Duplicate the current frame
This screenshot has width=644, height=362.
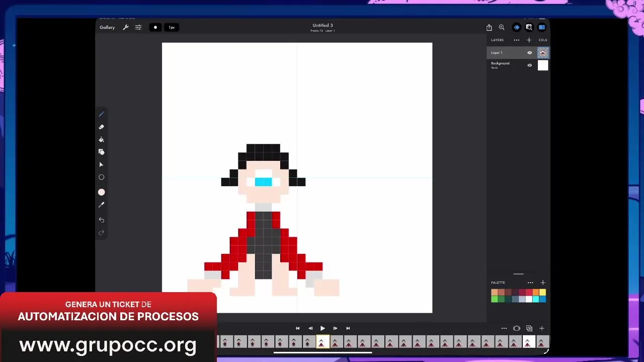click(x=529, y=328)
